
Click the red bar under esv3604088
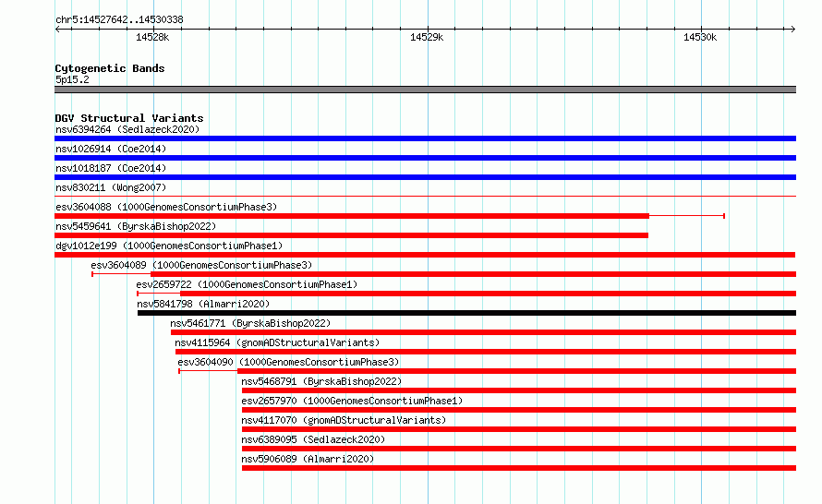(x=352, y=216)
